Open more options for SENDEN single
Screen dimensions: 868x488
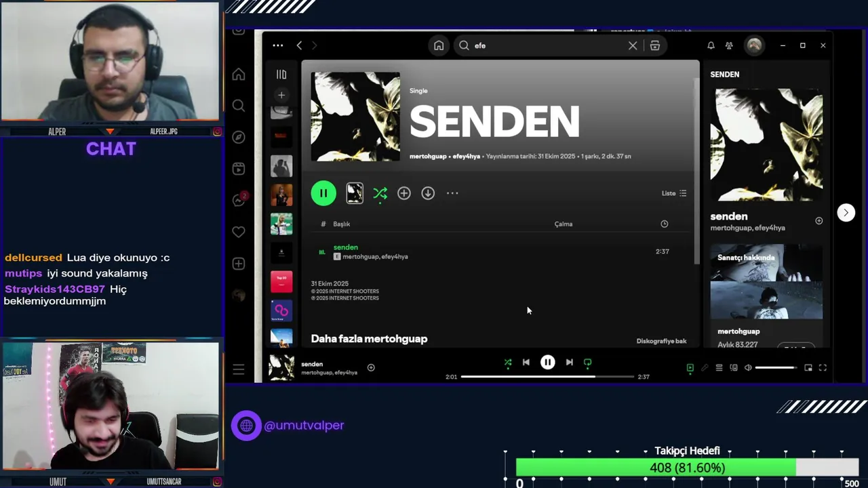coord(452,193)
